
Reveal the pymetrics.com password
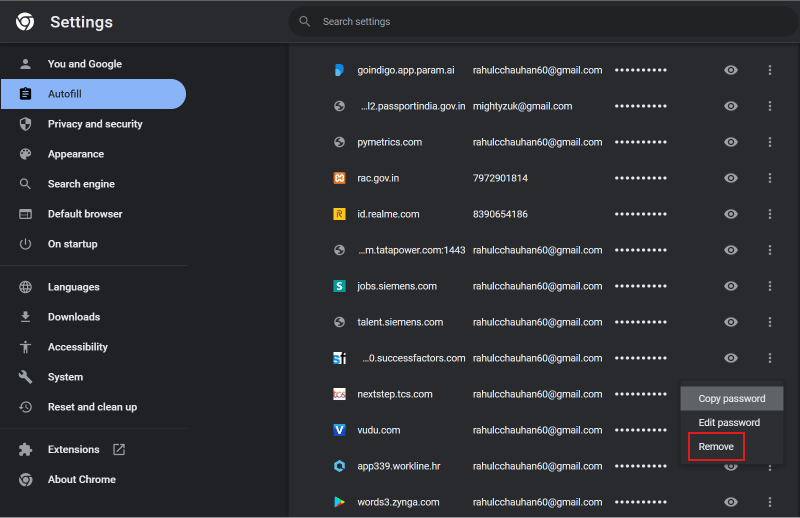[731, 142]
